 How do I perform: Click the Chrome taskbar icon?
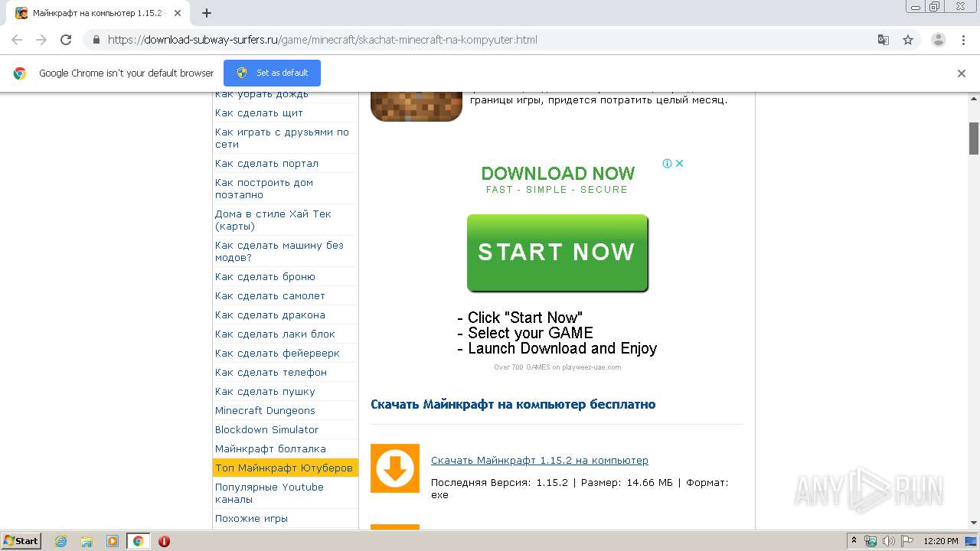(x=138, y=541)
